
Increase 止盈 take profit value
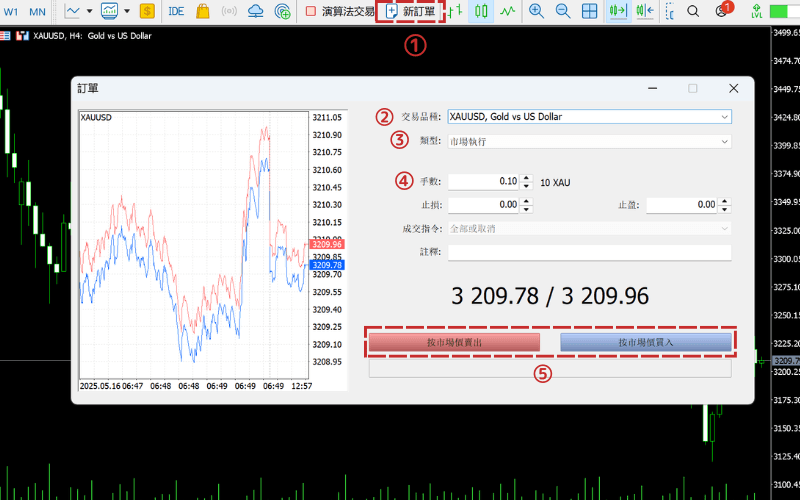click(x=724, y=202)
